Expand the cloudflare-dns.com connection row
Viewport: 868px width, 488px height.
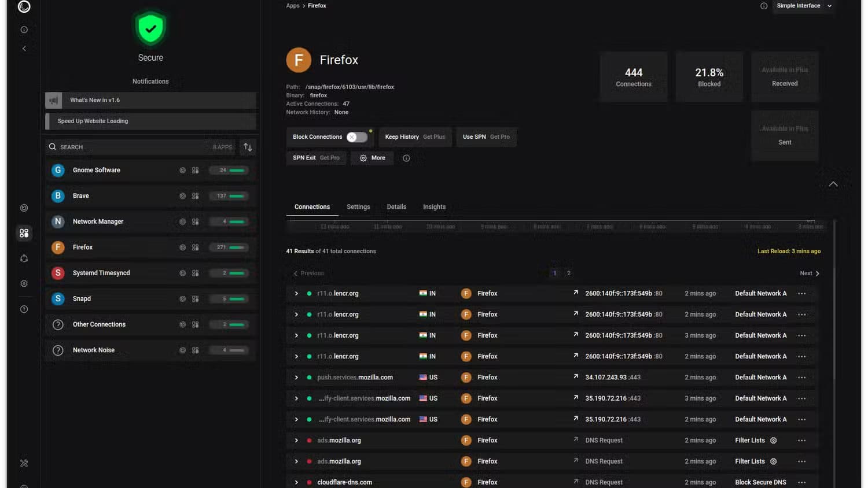(296, 482)
